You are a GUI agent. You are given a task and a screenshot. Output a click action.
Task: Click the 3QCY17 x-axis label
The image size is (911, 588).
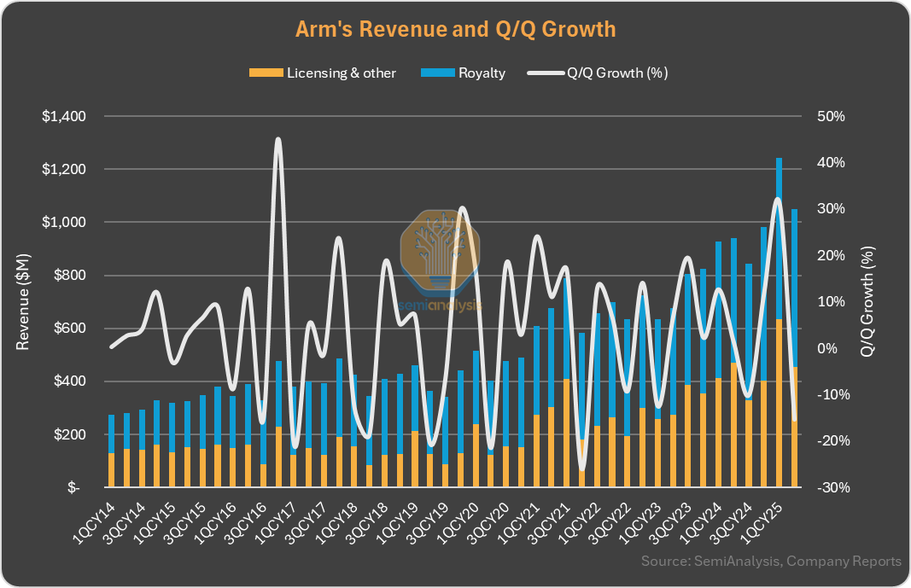(x=307, y=524)
